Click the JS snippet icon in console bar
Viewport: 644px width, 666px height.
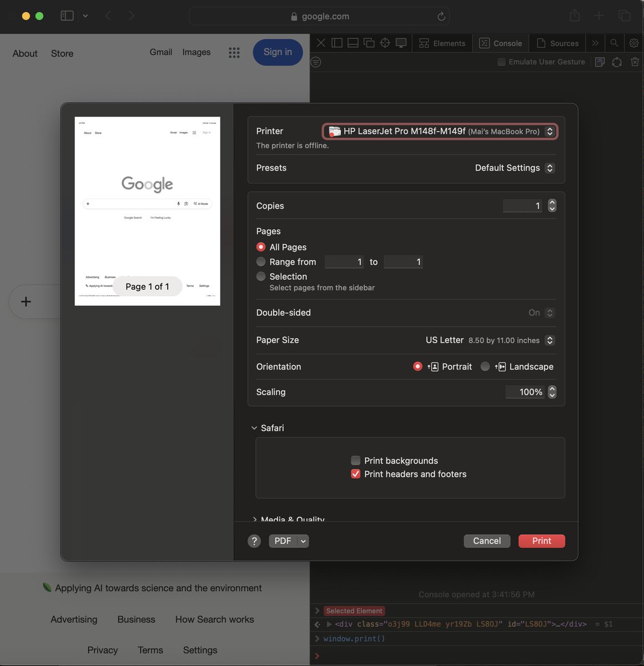(600, 62)
